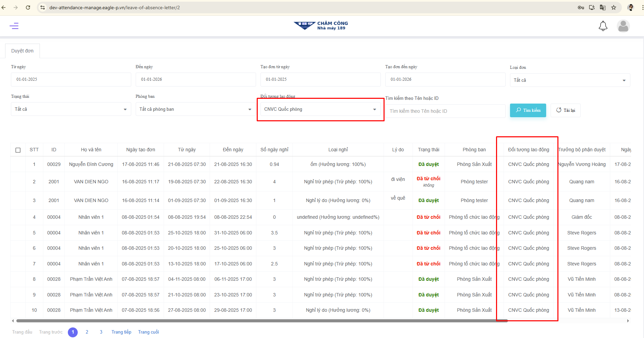Image resolution: width=644 pixels, height=338 pixels.
Task: Bookmark this page with star icon
Action: point(614,7)
